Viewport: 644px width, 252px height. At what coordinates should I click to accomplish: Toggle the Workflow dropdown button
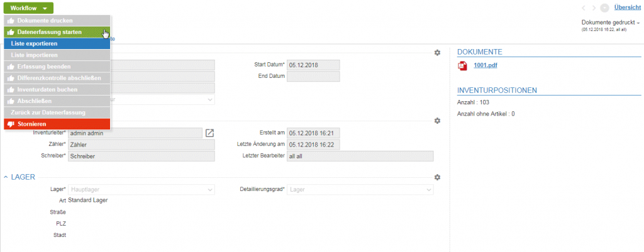tap(28, 8)
